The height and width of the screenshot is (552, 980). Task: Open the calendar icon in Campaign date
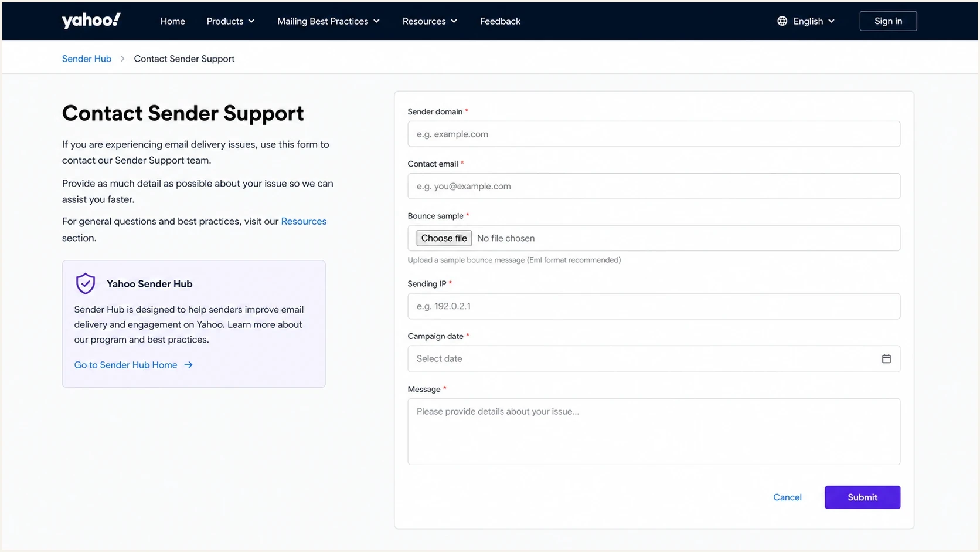[x=886, y=358]
